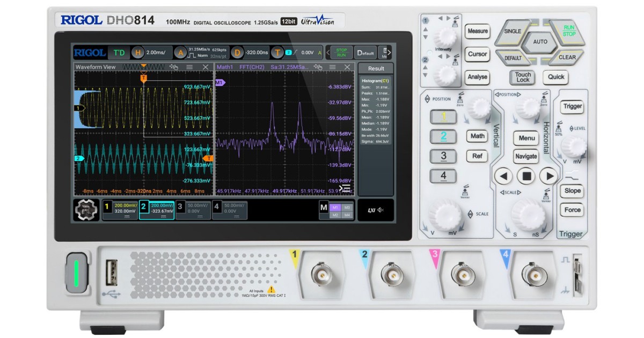Click the sound mute icon next to LXI
Viewport: 644px width, 338px height.
tap(380, 210)
